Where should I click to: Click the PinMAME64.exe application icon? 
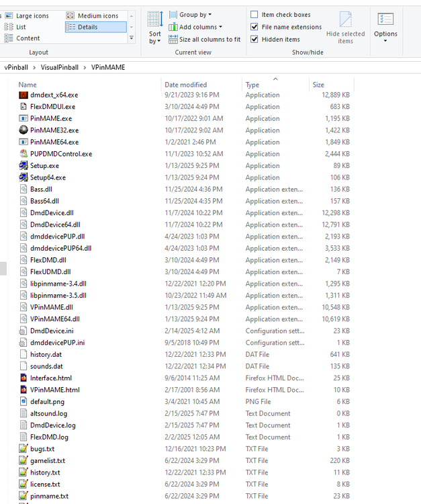(24, 142)
